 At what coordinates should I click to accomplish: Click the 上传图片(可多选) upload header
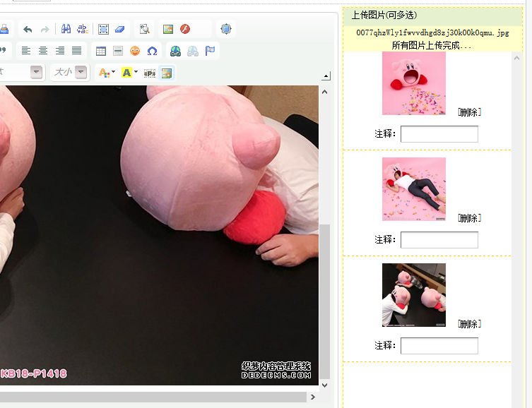384,16
